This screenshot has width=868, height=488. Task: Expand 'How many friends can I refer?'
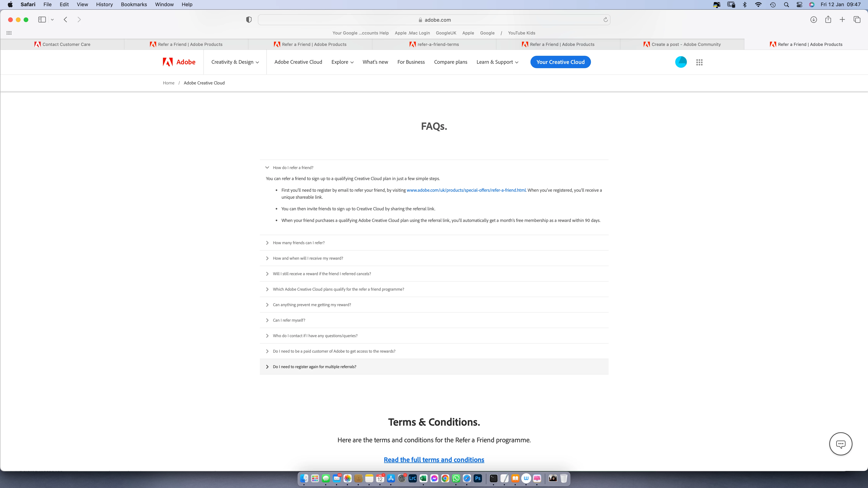[299, 243]
